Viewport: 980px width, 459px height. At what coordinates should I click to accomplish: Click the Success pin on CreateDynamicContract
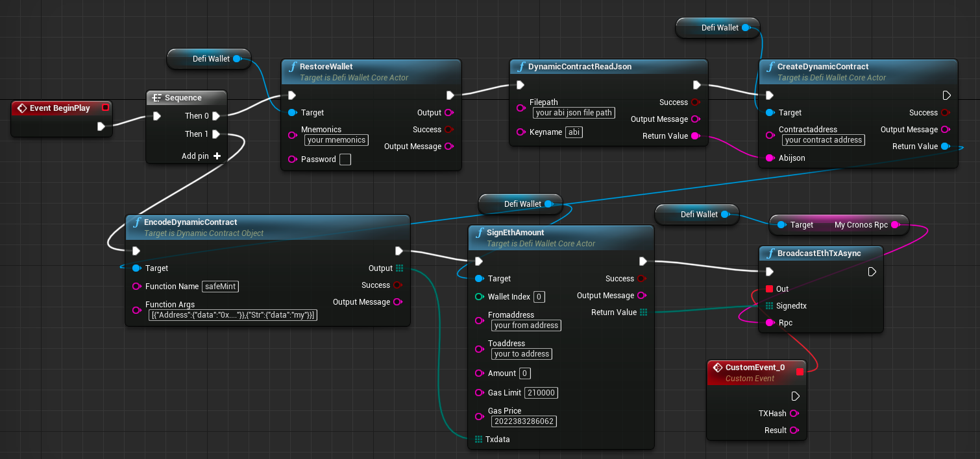coord(946,112)
